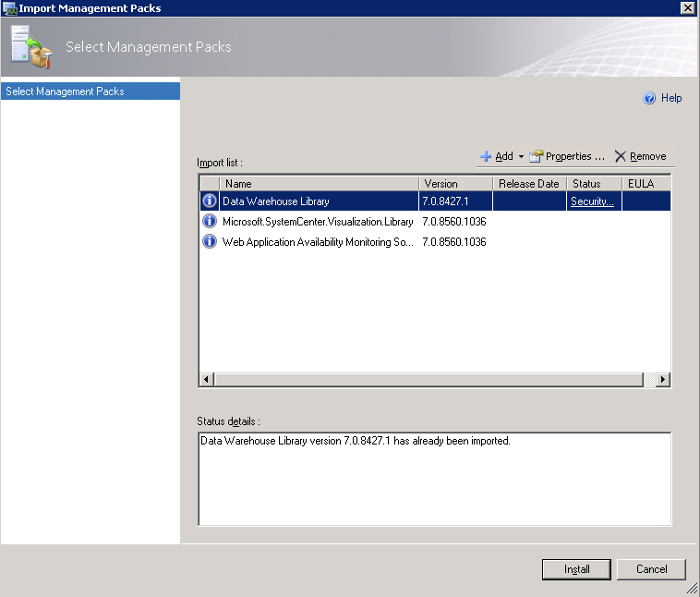Click the info icon beside Web Application Availability Monitoring

[210, 241]
